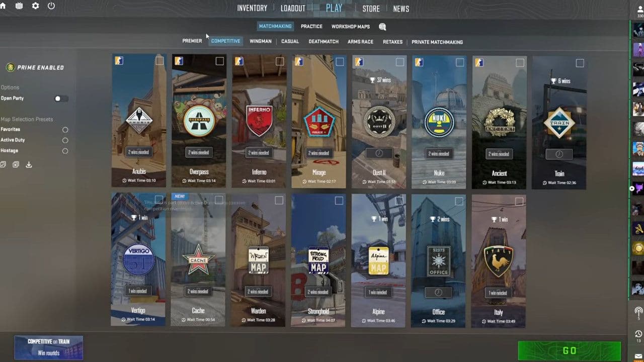This screenshot has width=644, height=362.
Task: Open the settings gear
Action: [x=35, y=6]
